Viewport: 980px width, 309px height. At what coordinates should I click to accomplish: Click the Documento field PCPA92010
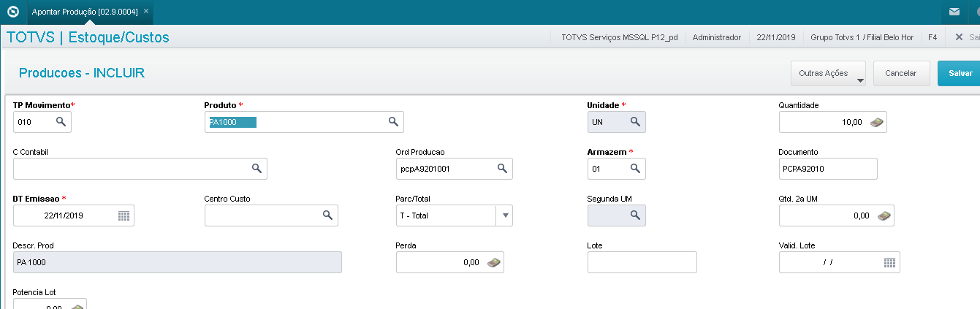point(828,168)
